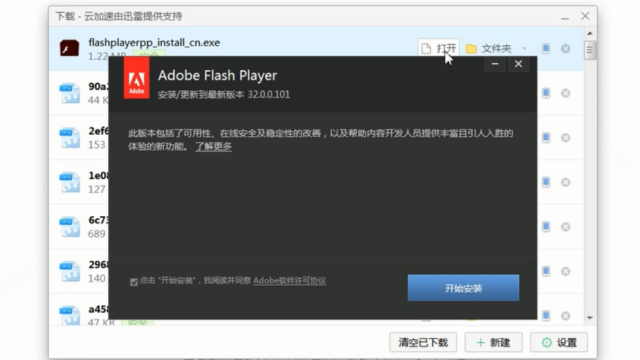The width and height of the screenshot is (640, 360).
Task: Expand the dropdown arrow beside 文件夹
Action: coord(524,49)
